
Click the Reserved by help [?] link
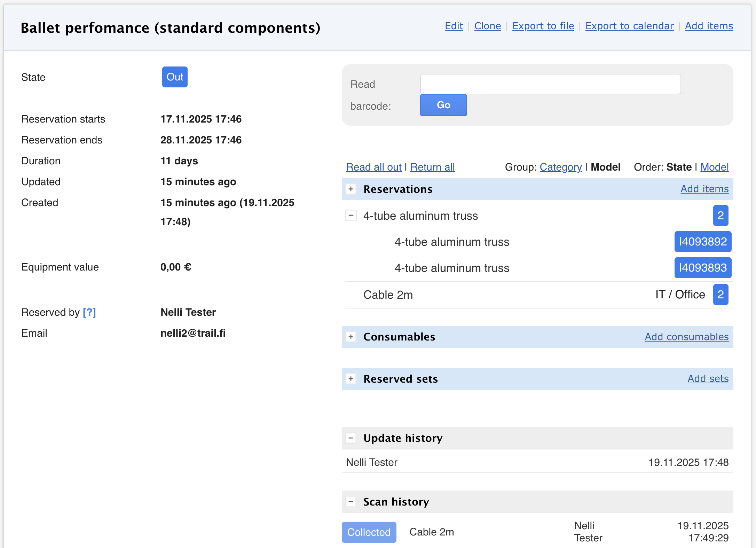tap(89, 312)
